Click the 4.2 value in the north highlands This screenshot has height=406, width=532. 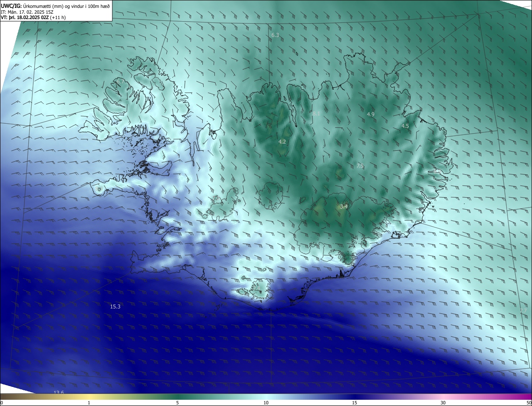pos(282,142)
